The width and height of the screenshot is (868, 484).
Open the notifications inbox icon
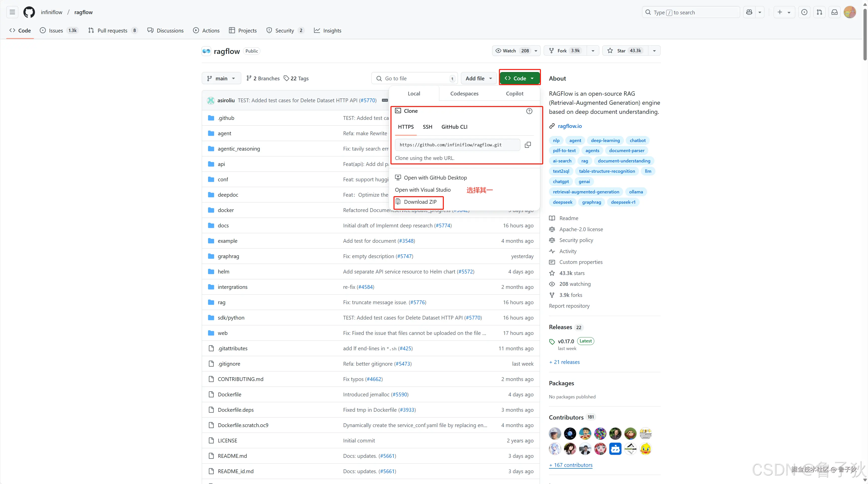click(x=834, y=12)
